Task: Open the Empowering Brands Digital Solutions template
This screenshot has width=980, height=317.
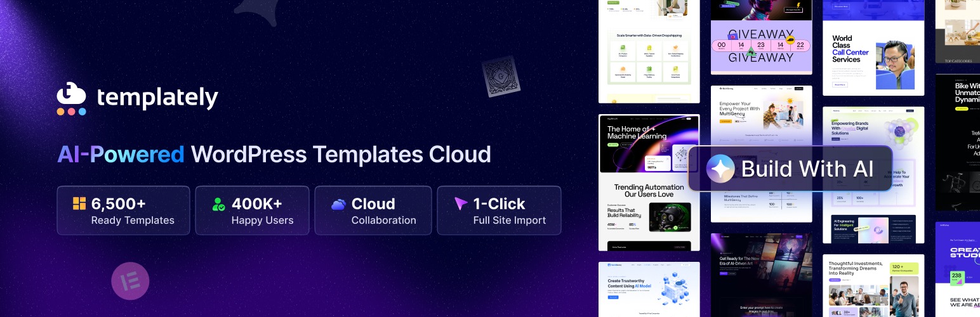Action: pyautogui.click(x=873, y=174)
